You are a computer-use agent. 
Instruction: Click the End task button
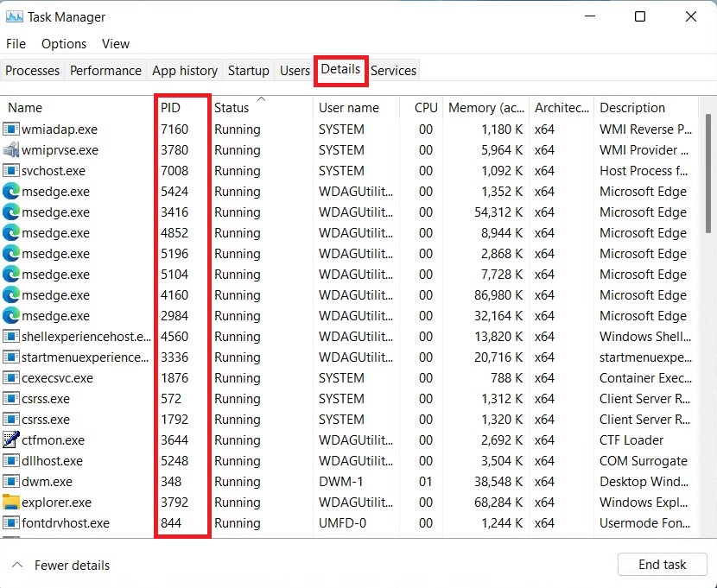[662, 564]
